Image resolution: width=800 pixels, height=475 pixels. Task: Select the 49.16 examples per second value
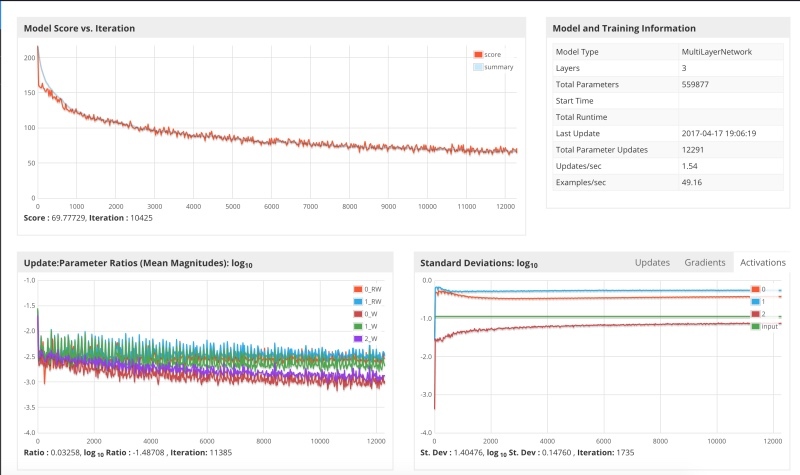(x=691, y=182)
